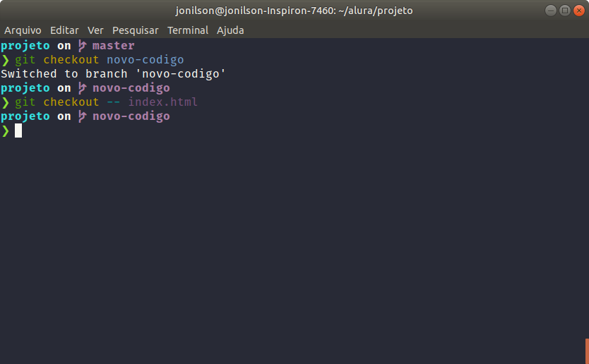Minimize the terminal window
Image resolution: width=589 pixels, height=364 pixels.
point(551,11)
